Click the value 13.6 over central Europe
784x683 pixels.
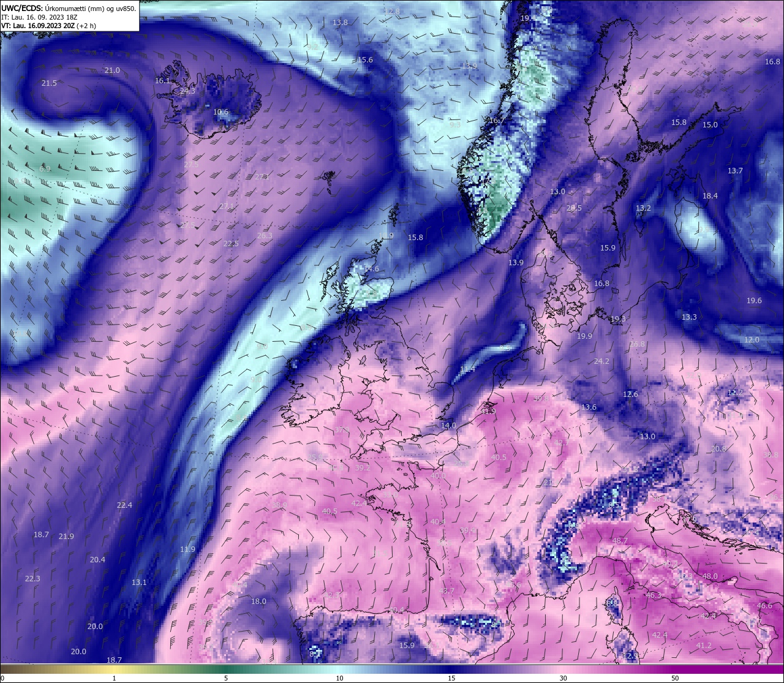[x=589, y=407]
